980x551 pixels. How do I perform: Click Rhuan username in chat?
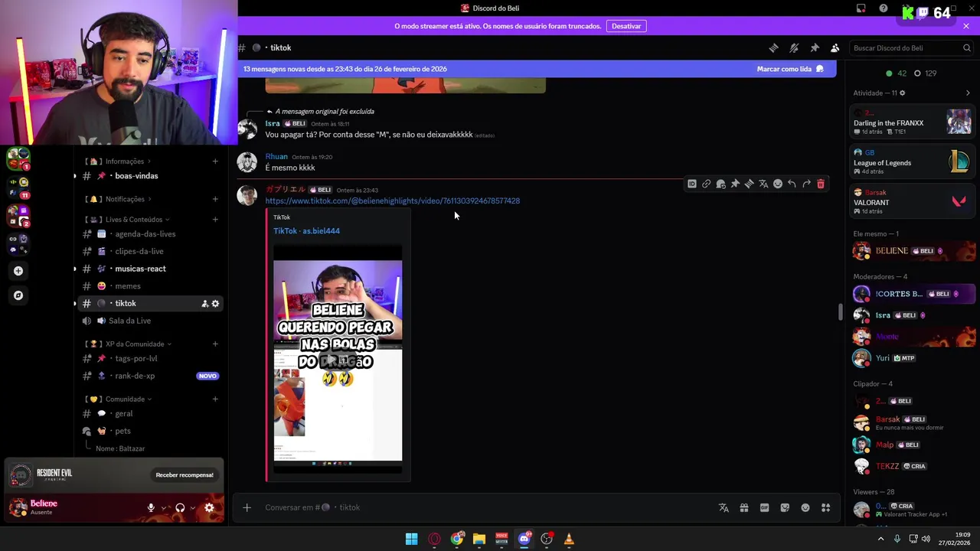click(x=276, y=157)
